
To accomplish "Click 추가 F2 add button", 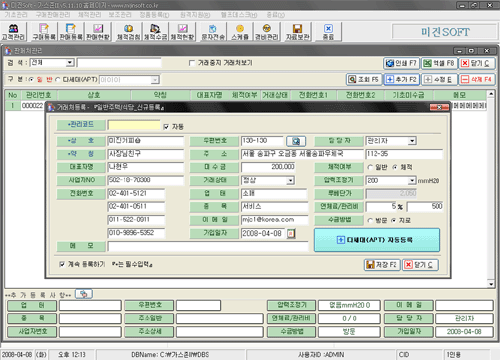I will click(x=401, y=79).
